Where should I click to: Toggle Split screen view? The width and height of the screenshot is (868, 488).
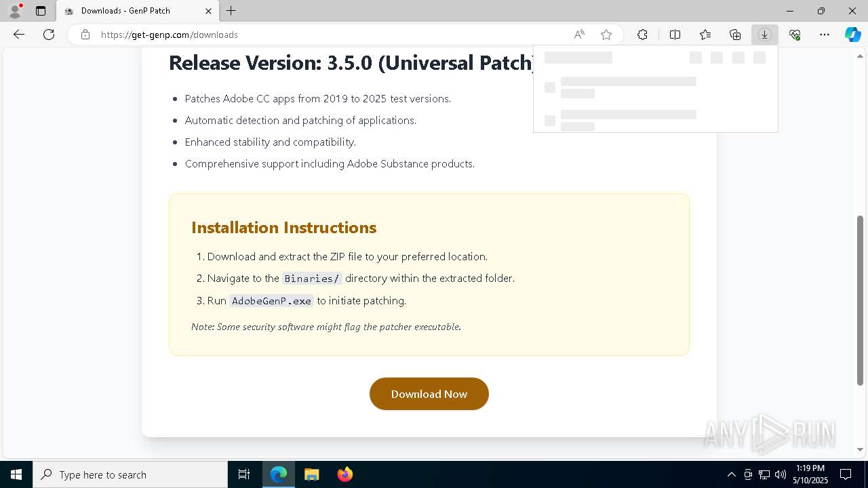(x=675, y=35)
